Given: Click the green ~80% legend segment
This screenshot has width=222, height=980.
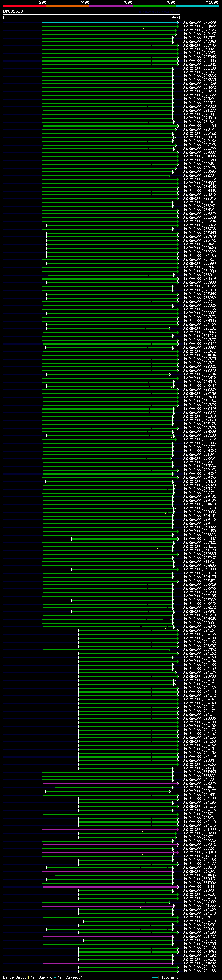Looking at the screenshot, I should click(154, 6).
